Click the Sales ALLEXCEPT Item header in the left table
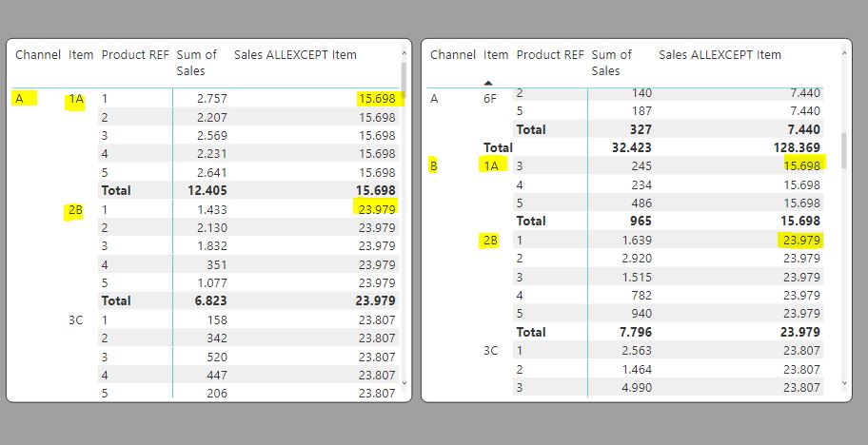Screen dimensions: 868x445 (x=295, y=55)
